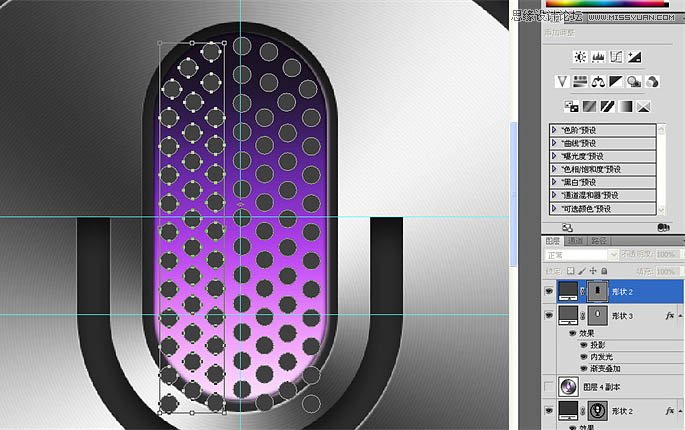Add a Selective Color adjustment

point(643,106)
